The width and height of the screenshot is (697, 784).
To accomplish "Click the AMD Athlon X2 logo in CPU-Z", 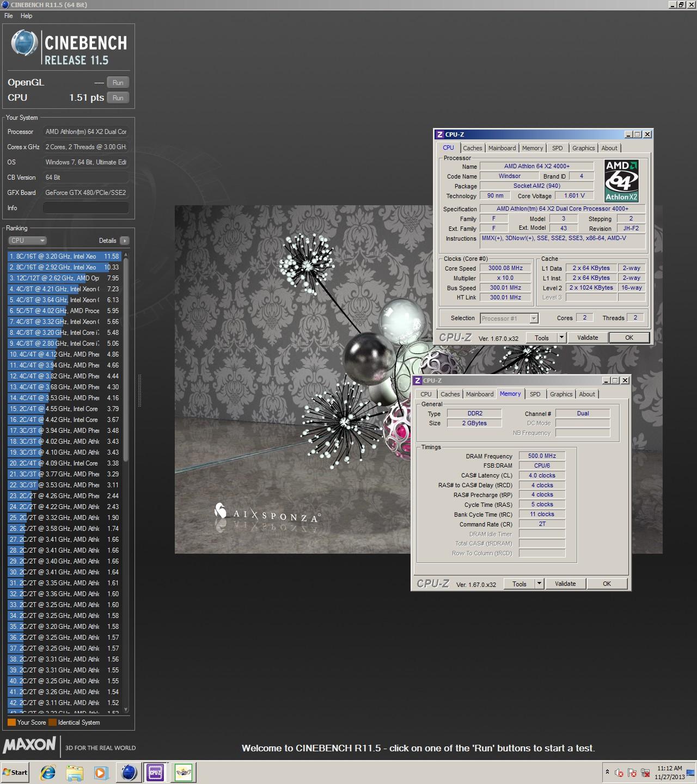I will click(x=621, y=181).
